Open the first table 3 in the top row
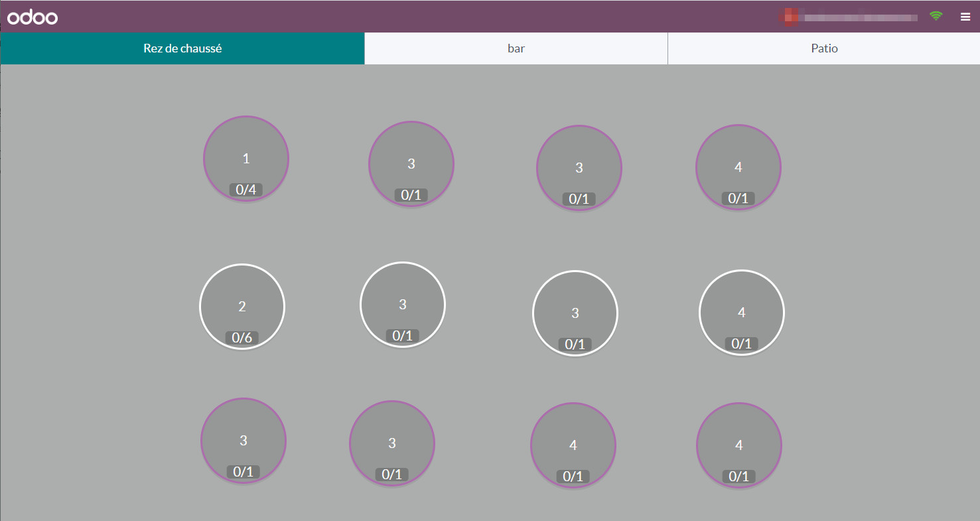 [411, 163]
